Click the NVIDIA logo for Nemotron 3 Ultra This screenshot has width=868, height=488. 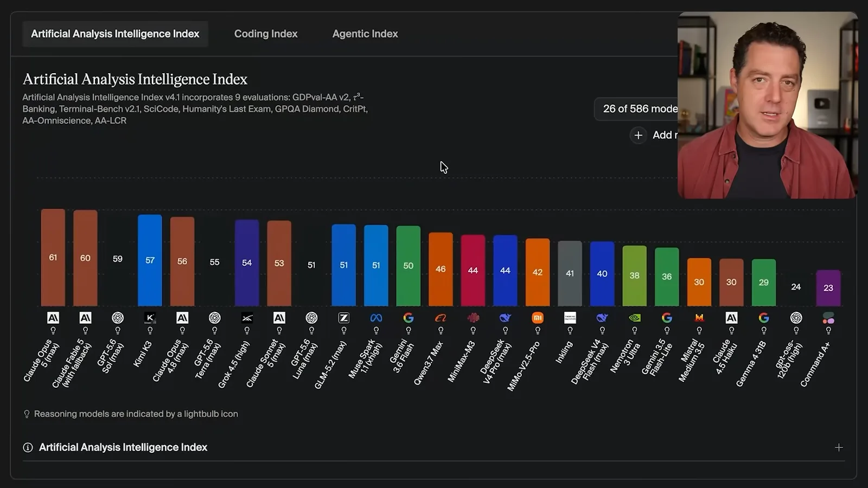(635, 318)
